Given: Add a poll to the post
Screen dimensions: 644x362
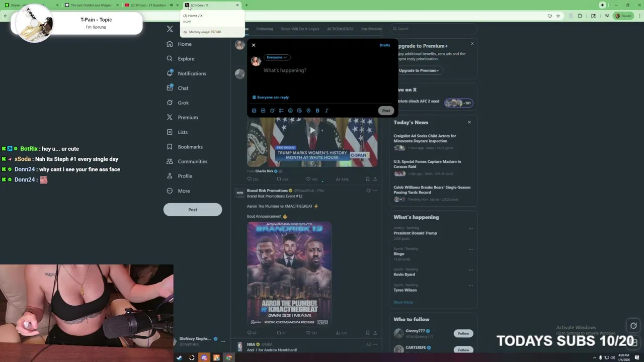Looking at the screenshot, I should pos(281,111).
